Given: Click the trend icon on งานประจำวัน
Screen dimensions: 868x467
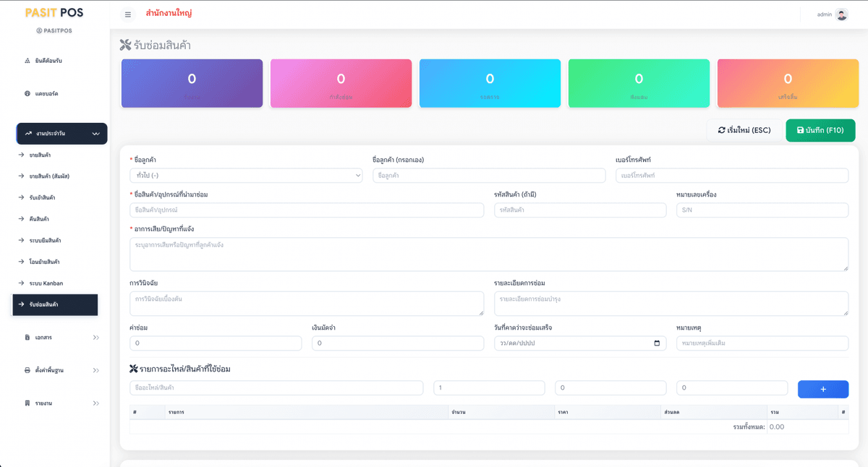Looking at the screenshot, I should tap(28, 134).
